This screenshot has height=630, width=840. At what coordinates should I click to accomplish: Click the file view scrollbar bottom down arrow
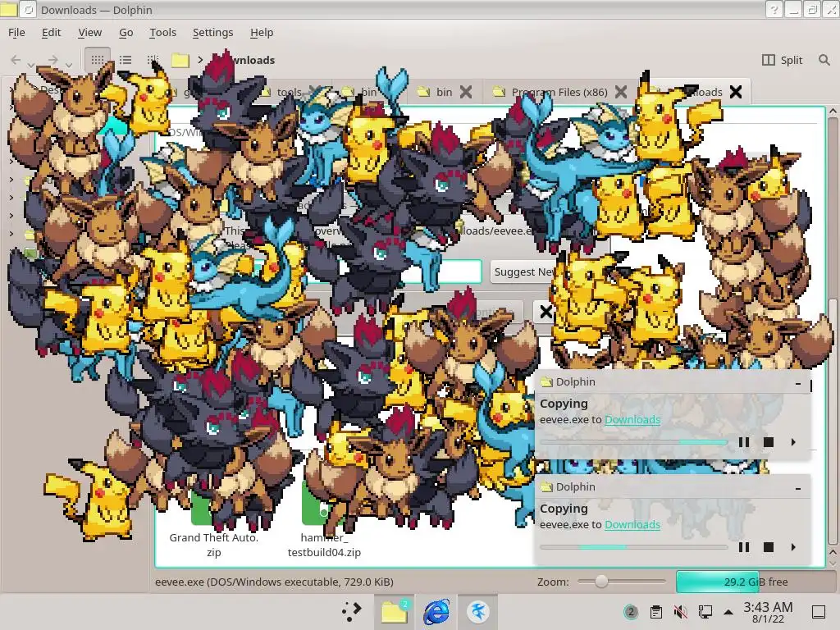tap(833, 564)
